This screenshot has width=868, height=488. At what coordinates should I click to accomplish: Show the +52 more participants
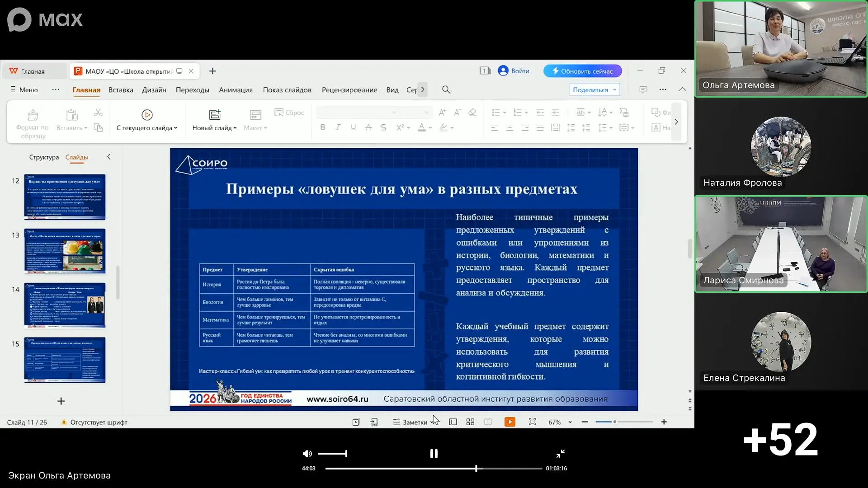click(781, 439)
